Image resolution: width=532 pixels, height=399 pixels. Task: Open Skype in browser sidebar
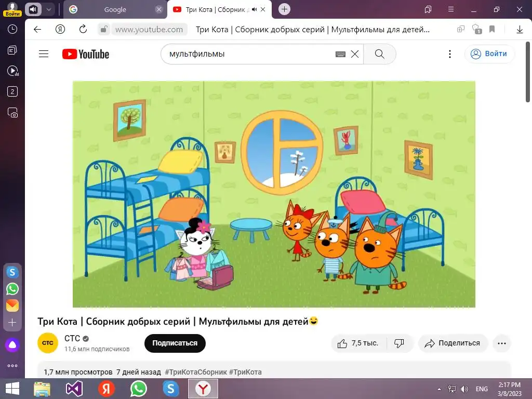[12, 272]
